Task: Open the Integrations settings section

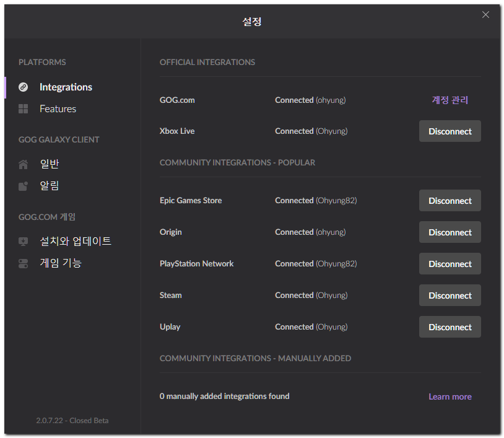Action: 66,87
